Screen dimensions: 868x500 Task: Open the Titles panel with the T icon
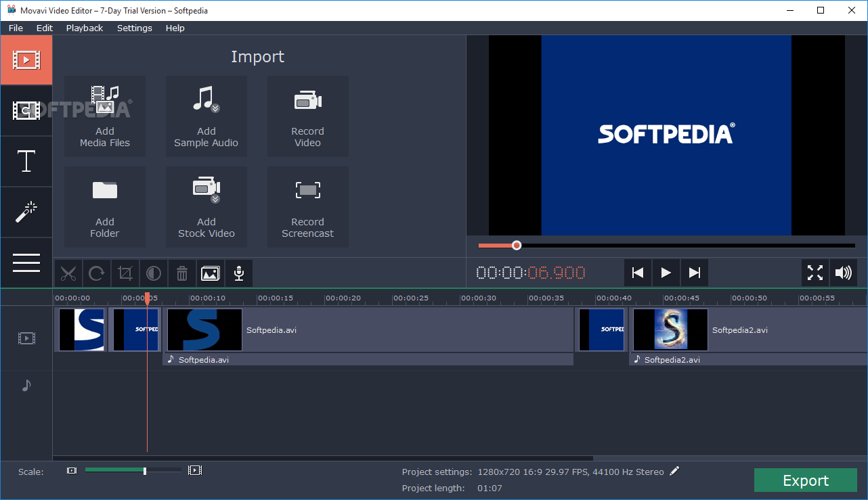click(26, 161)
